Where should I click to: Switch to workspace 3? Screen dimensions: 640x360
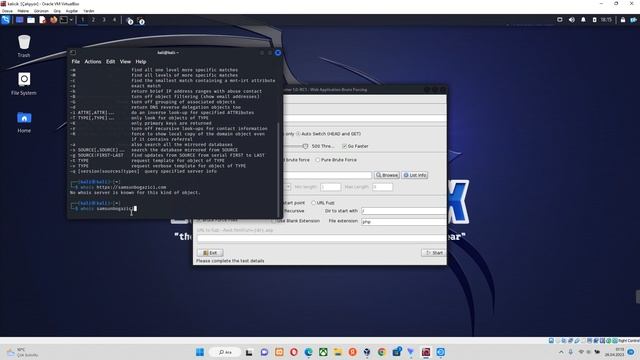click(x=104, y=20)
